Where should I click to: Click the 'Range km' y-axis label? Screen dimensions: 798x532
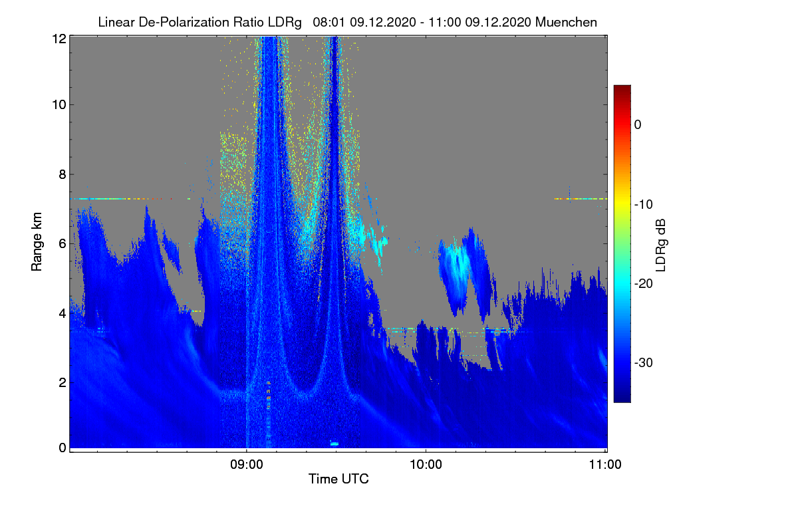pyautogui.click(x=37, y=240)
